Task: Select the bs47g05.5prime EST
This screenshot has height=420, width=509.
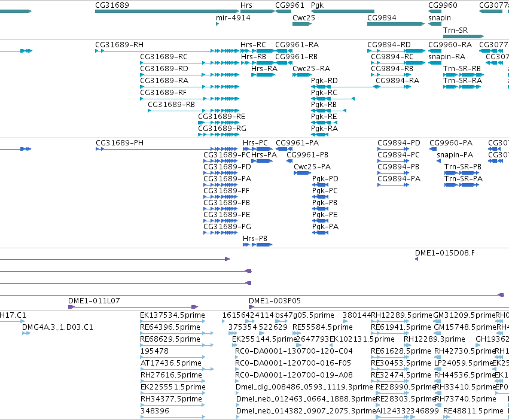Action: pyautogui.click(x=281, y=321)
